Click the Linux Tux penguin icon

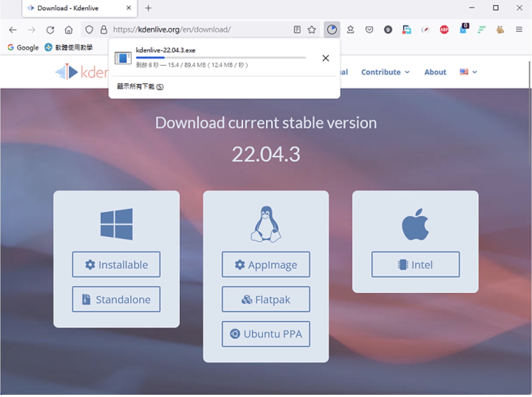pyautogui.click(x=266, y=224)
